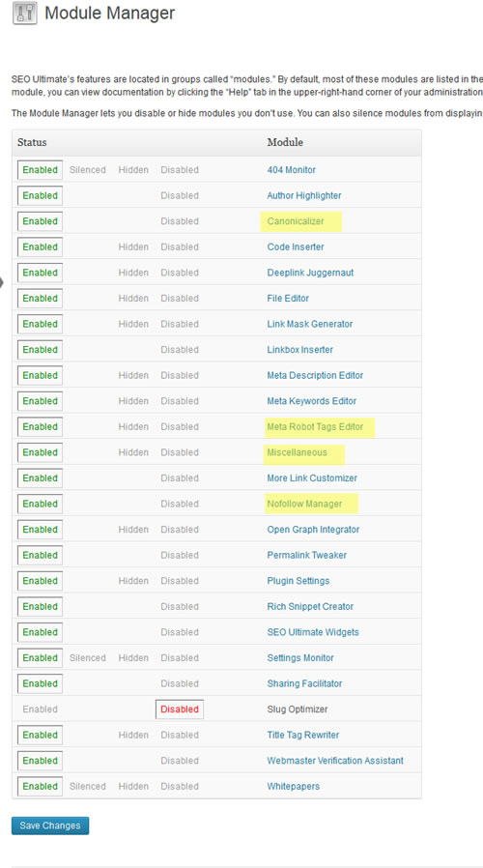Disable the Canonicalizer module
The width and height of the screenshot is (483, 868).
(x=180, y=221)
